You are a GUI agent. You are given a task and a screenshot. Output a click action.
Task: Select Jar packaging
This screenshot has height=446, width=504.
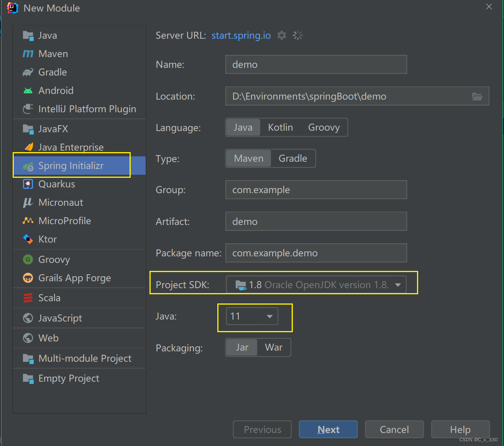coord(242,347)
